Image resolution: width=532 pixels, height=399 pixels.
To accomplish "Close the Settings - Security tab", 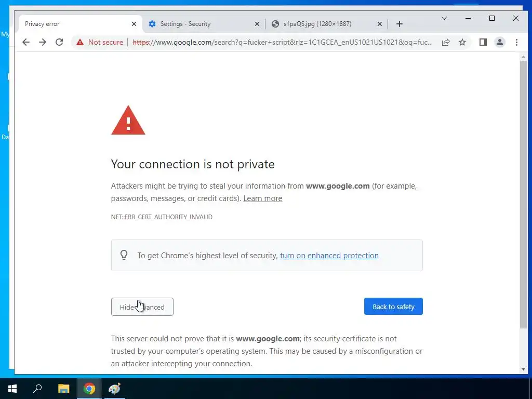I will (x=257, y=24).
